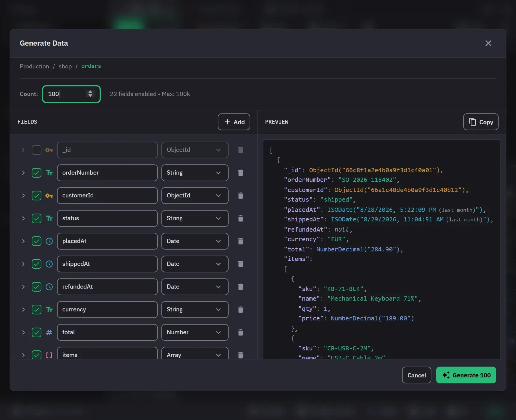Image resolution: width=516 pixels, height=420 pixels.
Task: Add a new field
Action: (234, 122)
